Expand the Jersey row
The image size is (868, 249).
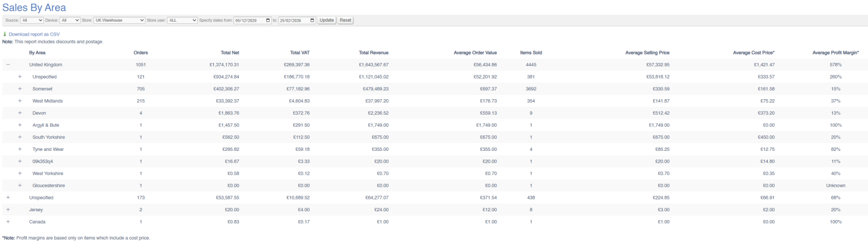point(8,210)
